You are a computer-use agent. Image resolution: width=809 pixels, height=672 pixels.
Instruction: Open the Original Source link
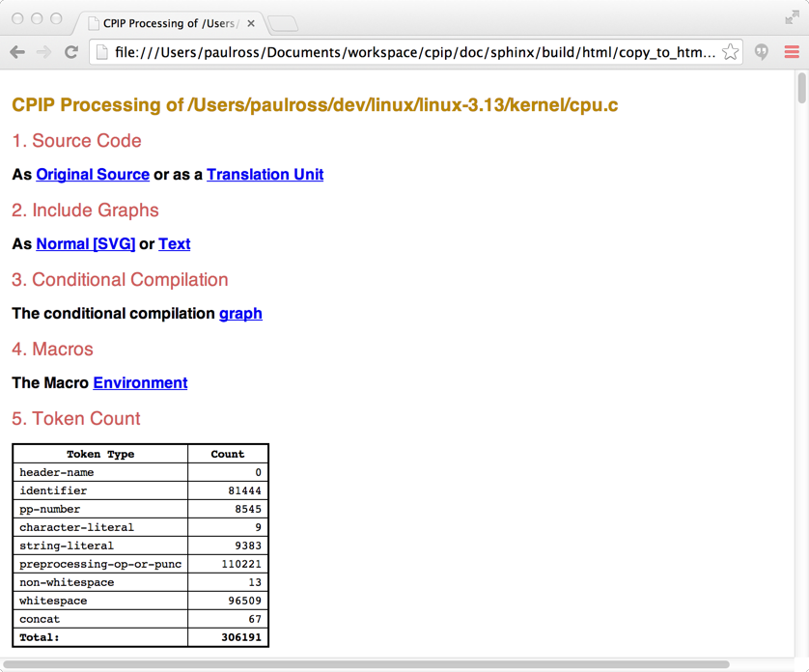coord(93,175)
